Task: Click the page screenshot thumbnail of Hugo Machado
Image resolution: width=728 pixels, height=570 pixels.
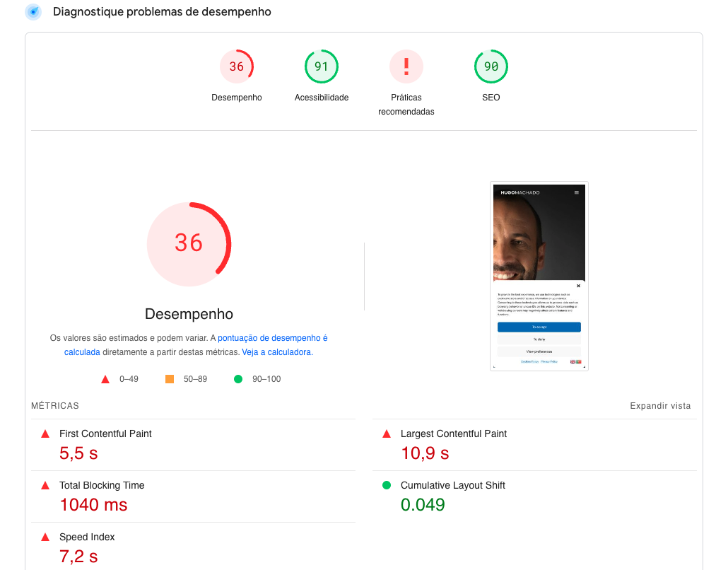Action: pos(539,276)
